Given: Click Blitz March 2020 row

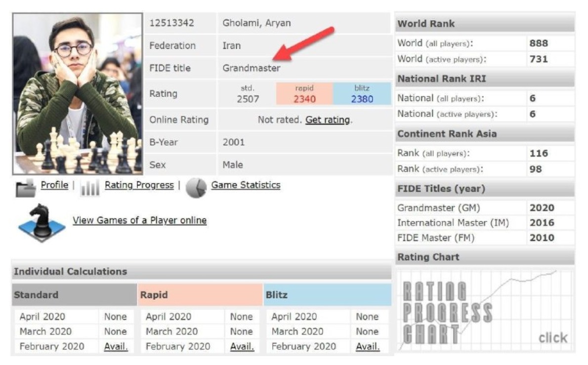Looking at the screenshot, I should tap(328, 331).
